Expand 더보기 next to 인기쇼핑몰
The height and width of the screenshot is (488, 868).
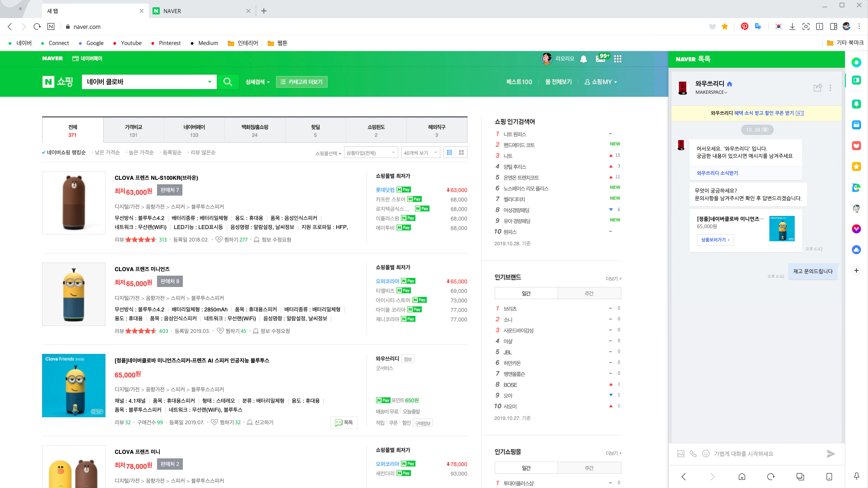pos(613,453)
